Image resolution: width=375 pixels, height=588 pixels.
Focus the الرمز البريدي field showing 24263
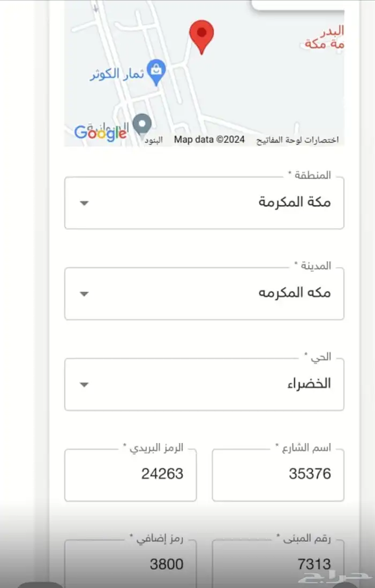coord(130,475)
